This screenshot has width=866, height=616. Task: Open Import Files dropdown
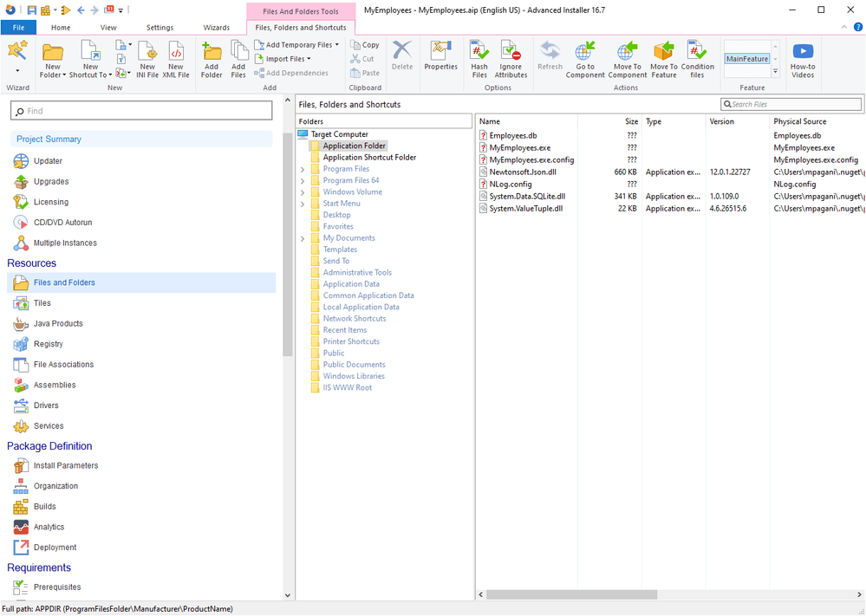[309, 59]
